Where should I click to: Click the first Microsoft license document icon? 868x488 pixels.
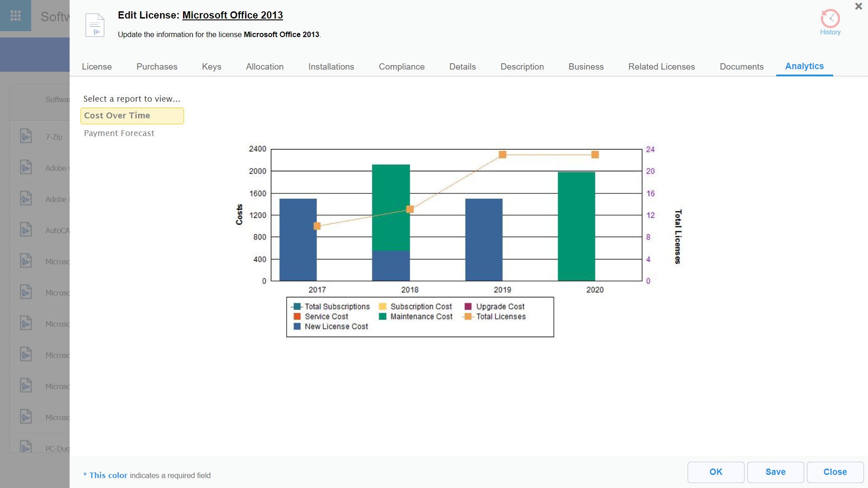(x=26, y=260)
